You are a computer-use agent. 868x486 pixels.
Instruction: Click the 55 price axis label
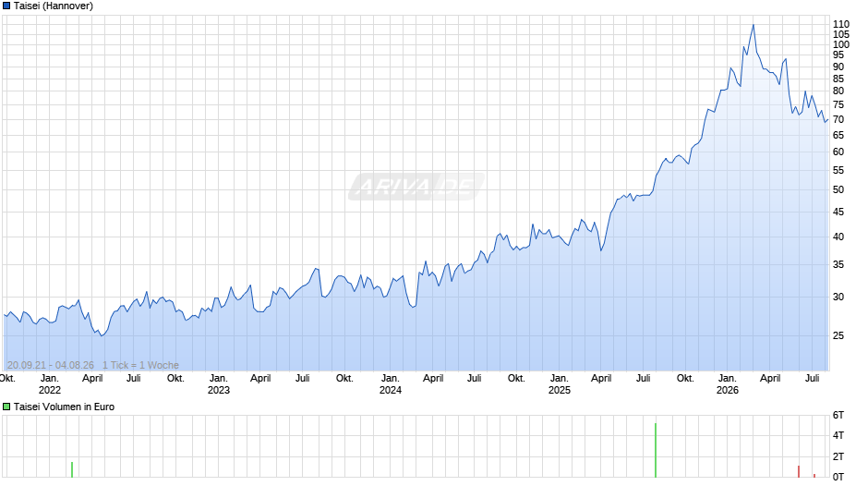(x=838, y=171)
